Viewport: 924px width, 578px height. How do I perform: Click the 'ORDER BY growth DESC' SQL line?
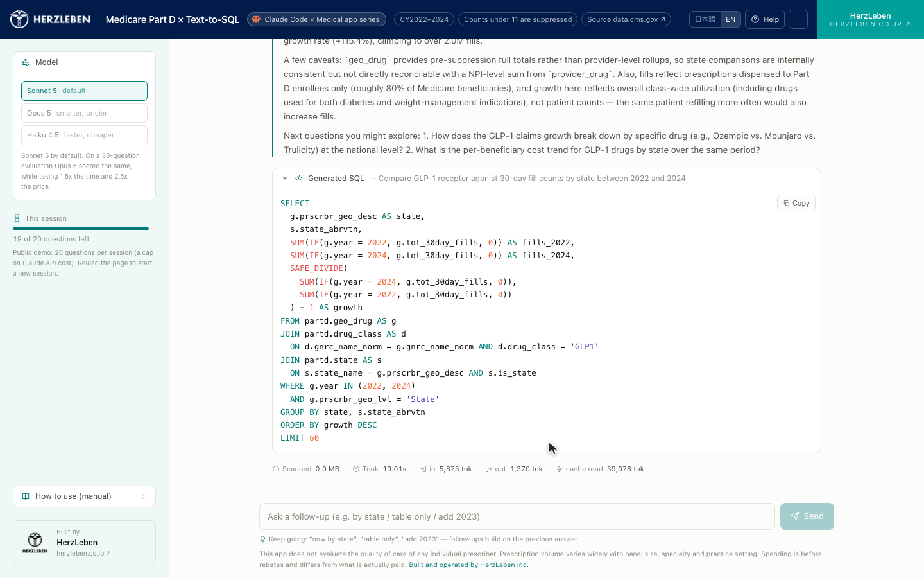[x=329, y=425]
